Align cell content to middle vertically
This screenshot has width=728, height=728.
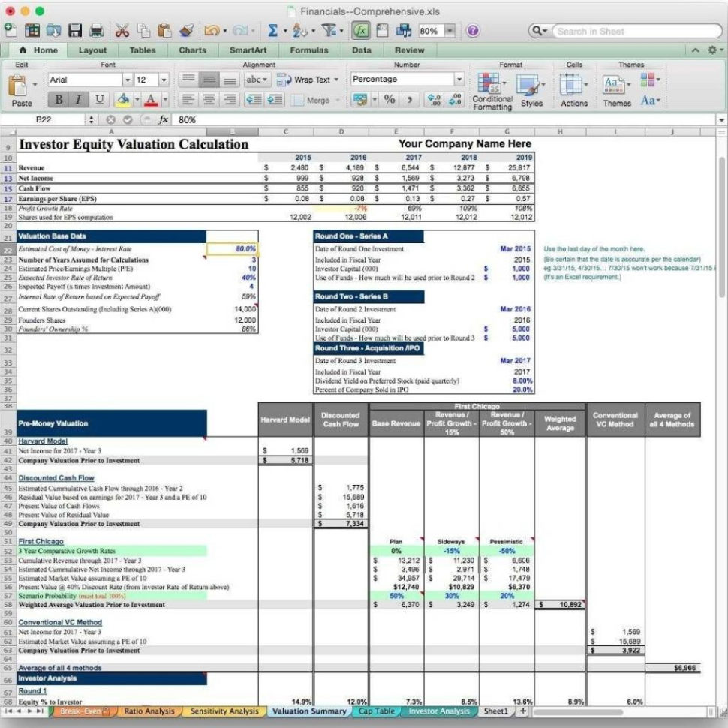click(209, 80)
